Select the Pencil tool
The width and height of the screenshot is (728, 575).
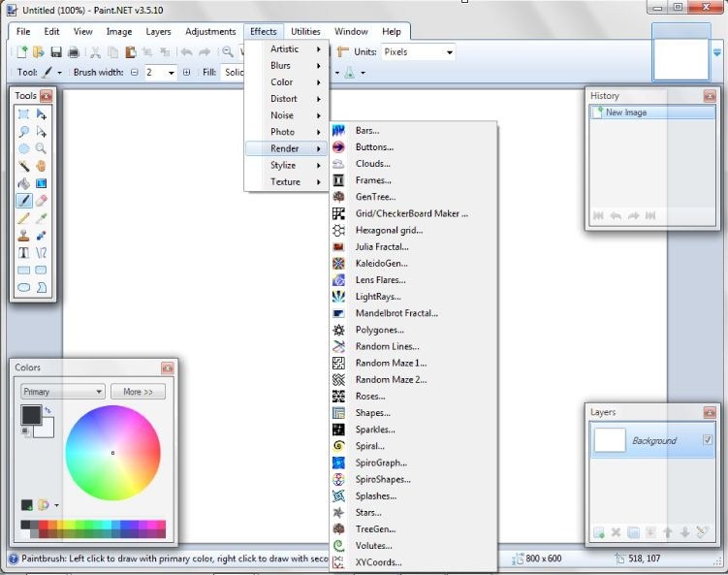tap(23, 218)
